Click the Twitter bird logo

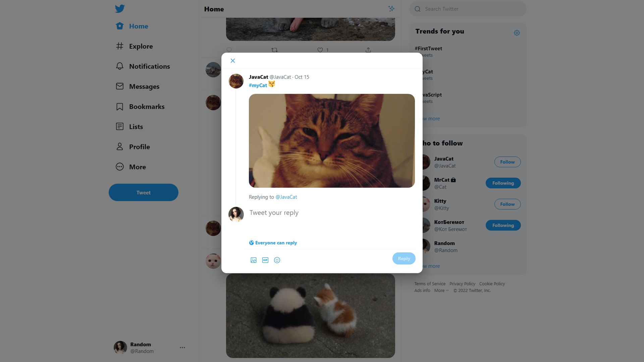(x=120, y=9)
